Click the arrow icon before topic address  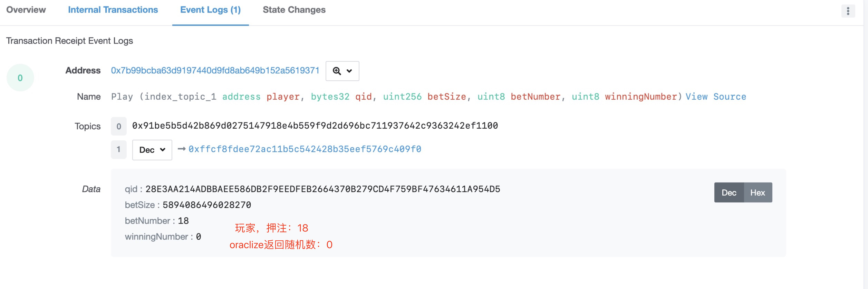point(182,149)
